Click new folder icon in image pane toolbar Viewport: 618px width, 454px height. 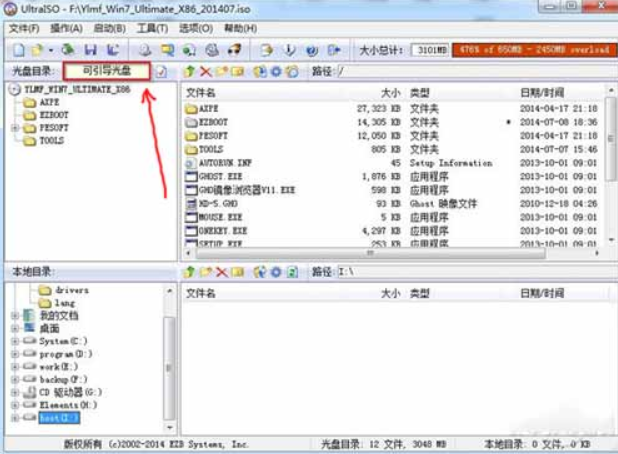click(222, 72)
